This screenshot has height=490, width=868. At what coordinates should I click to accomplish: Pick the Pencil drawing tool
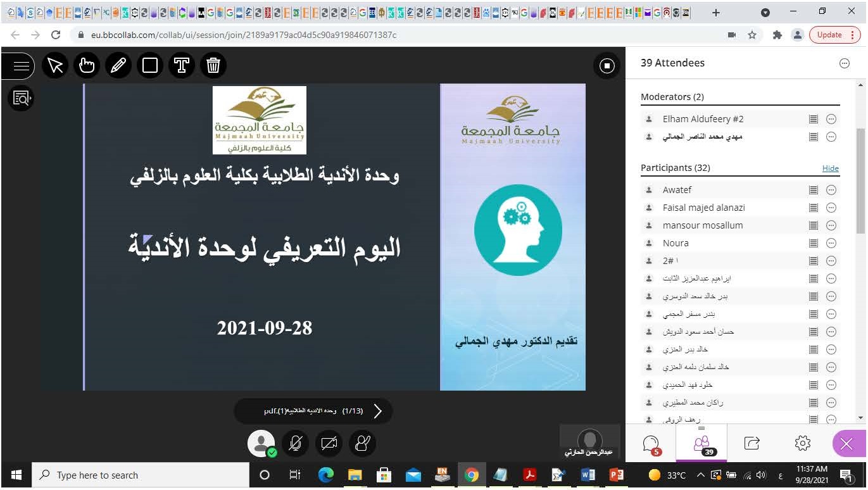coord(118,65)
